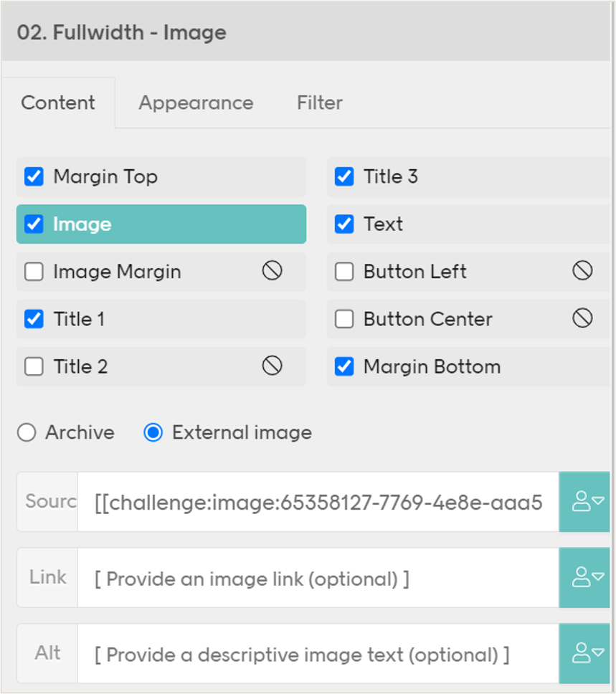The height and width of the screenshot is (694, 616).
Task: Click the personalization icon next to Source field
Action: pos(584,502)
